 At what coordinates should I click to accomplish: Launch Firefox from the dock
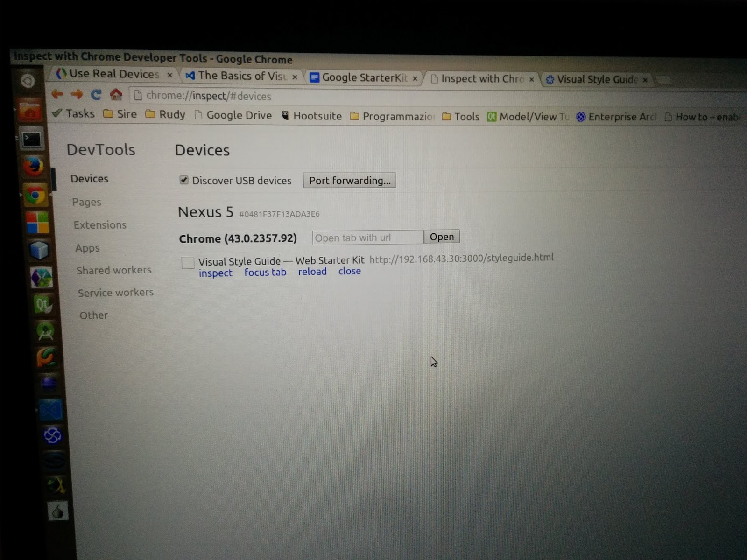[33, 166]
